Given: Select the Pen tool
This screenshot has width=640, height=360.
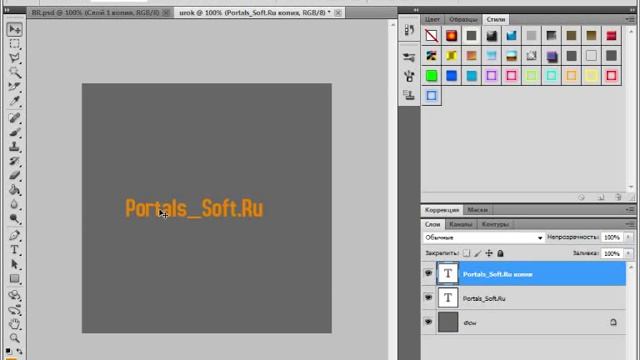Looking at the screenshot, I should click(x=15, y=236).
